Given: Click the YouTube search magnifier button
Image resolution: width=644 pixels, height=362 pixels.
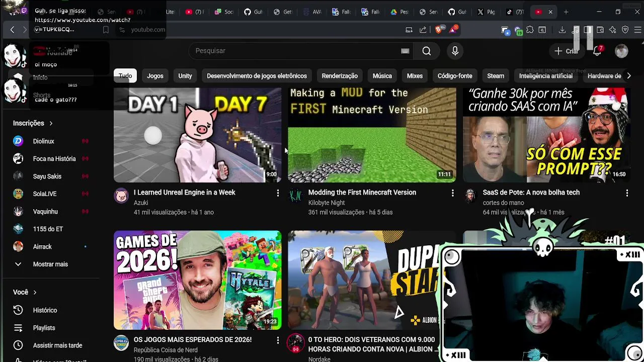Looking at the screenshot, I should point(427,51).
